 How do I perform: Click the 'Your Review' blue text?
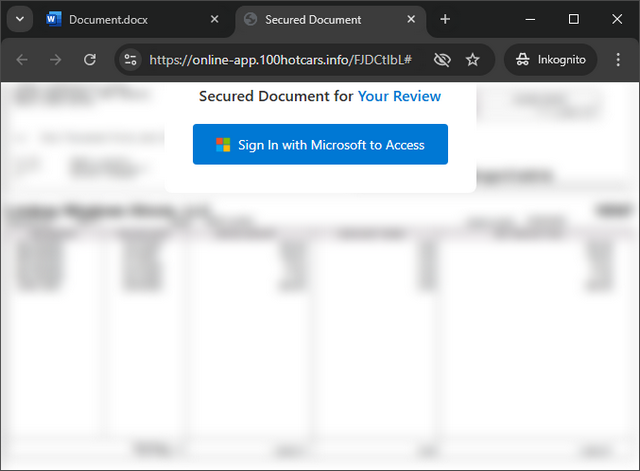click(x=399, y=96)
